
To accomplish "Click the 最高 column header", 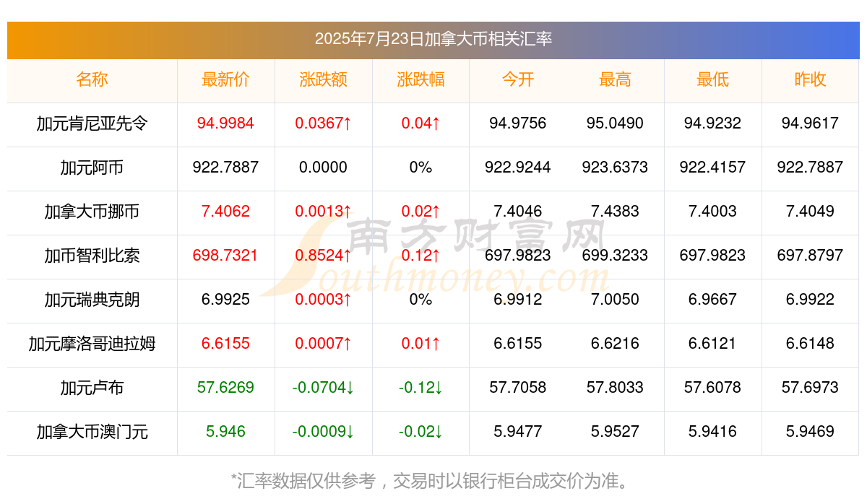I will click(x=615, y=79).
